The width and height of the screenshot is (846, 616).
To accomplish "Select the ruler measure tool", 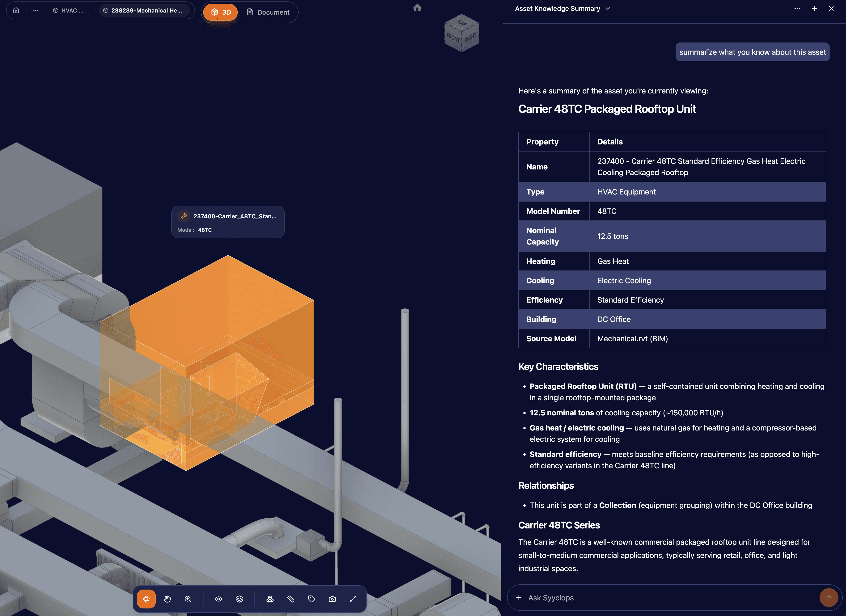I will 291,599.
